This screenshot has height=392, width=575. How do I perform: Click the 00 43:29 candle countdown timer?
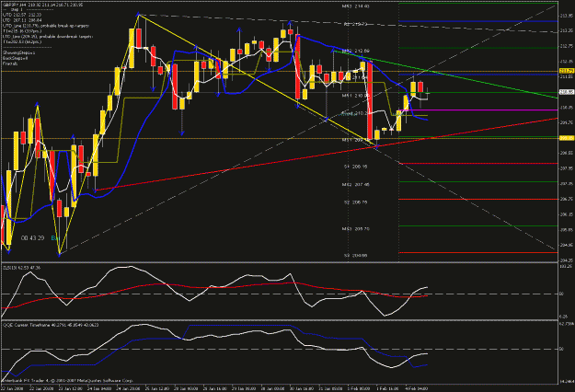pos(32,238)
